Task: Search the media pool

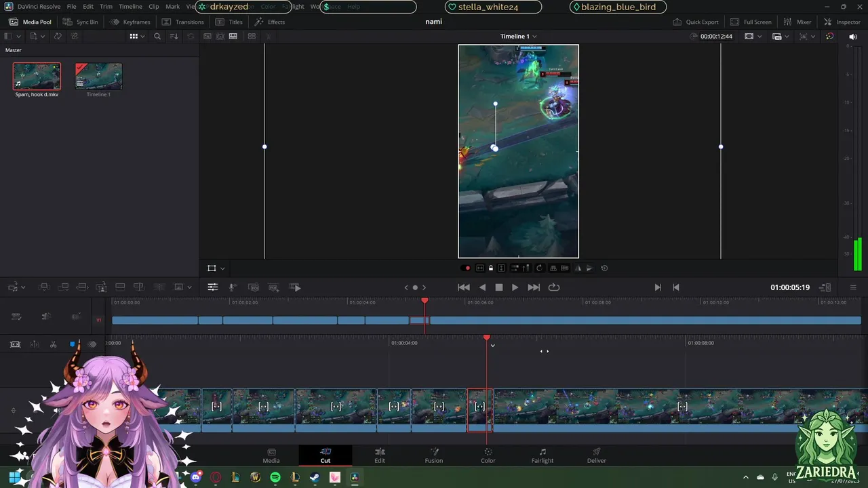Action: (x=157, y=36)
